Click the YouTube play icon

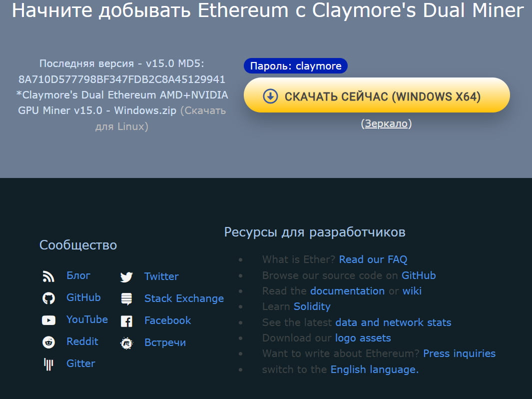coord(48,320)
